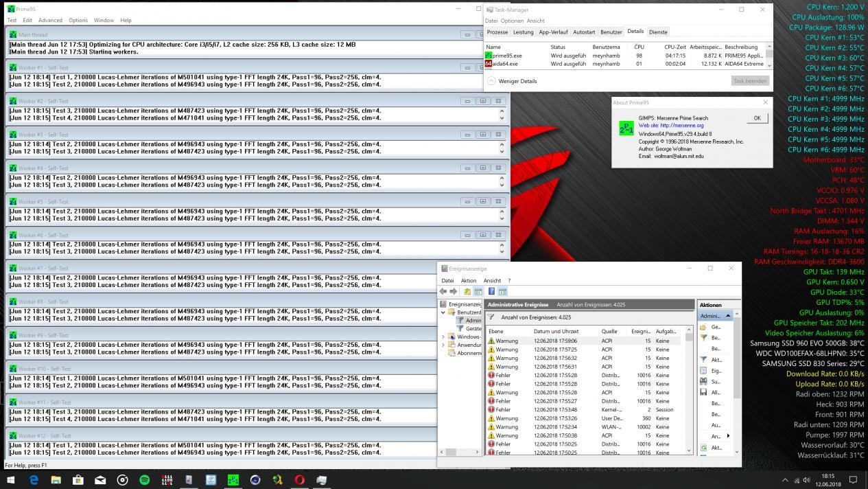Open the http://mersenne.org web site link

point(671,125)
